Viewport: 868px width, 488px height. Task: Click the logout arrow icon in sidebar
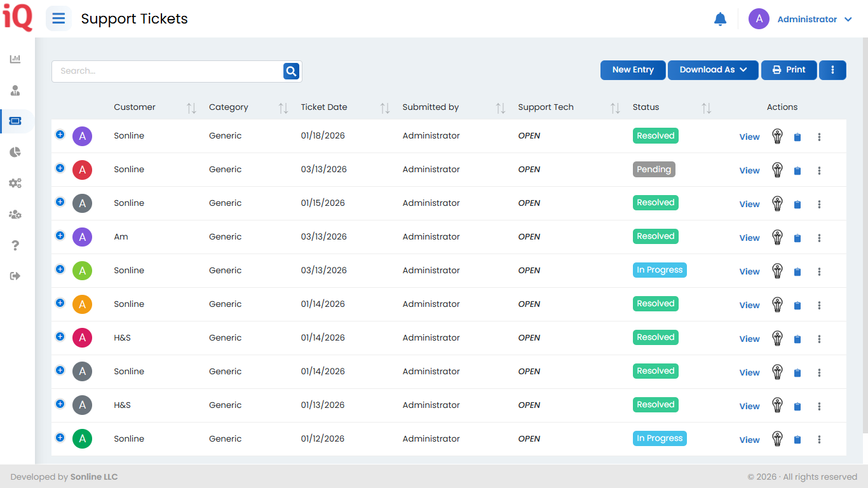15,276
